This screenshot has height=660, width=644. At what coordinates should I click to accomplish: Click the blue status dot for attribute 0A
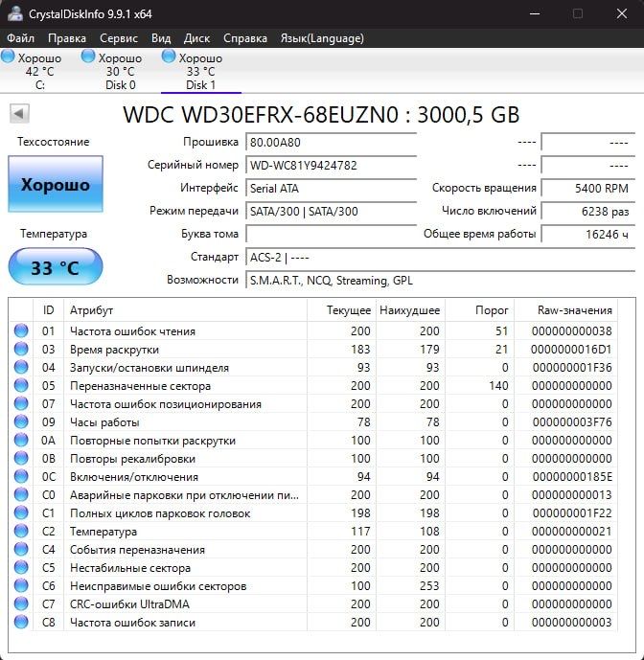(x=21, y=440)
